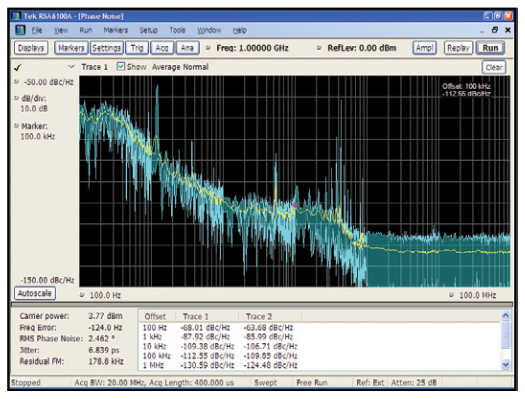Viewport: 525px width, 399px height.
Task: Open the Run menu
Action: [86, 30]
